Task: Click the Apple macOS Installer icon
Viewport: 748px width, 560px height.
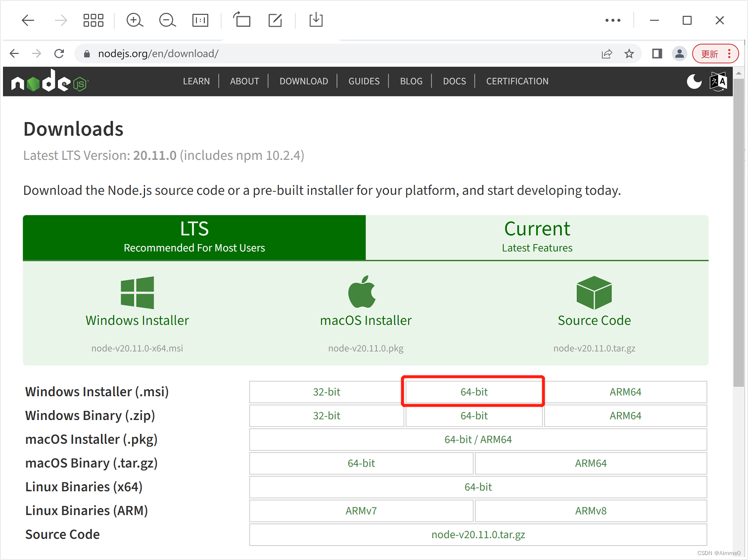Action: (x=362, y=291)
